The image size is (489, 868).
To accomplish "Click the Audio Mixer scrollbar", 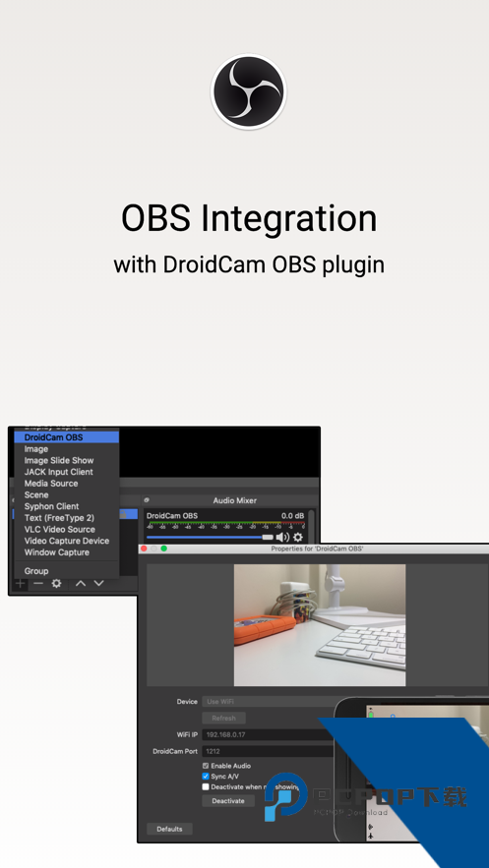I will pyautogui.click(x=312, y=526).
